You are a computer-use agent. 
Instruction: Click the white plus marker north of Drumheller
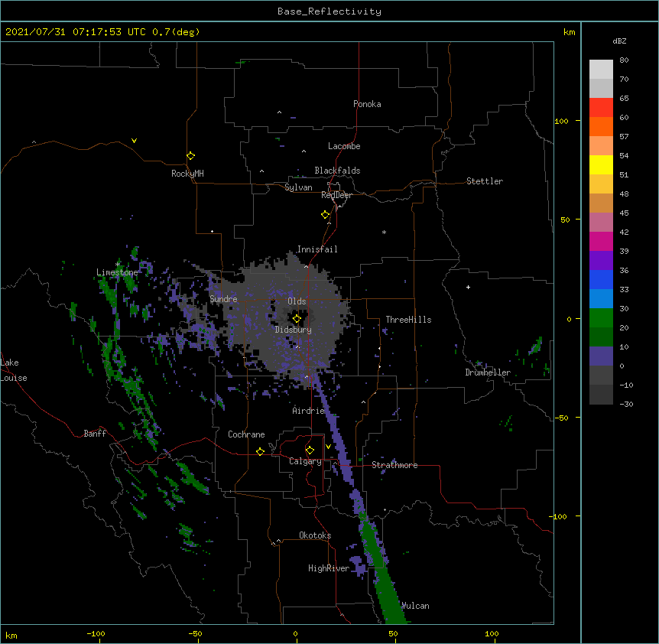[x=468, y=287]
